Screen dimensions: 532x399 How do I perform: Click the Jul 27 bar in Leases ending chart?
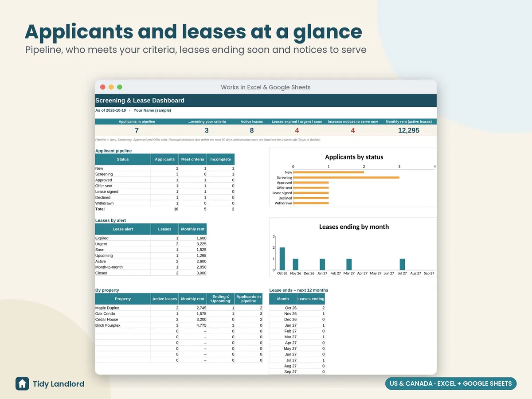(402, 264)
